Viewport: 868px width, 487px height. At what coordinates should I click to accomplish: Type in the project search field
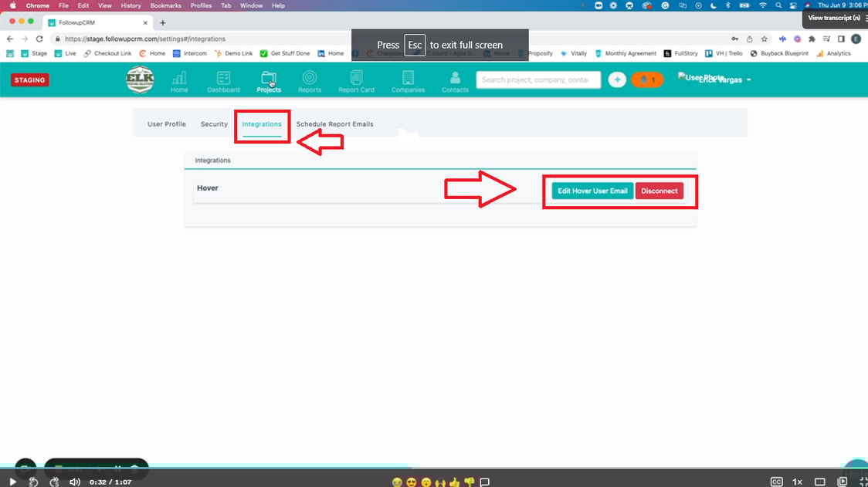pos(538,79)
